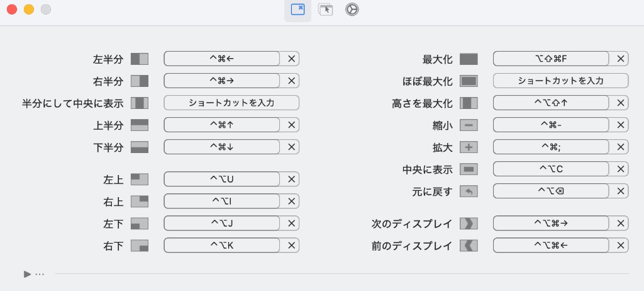The width and height of the screenshot is (644, 291).
Task: Click the 元に戻す restore arrow icon
Action: coord(469,191)
